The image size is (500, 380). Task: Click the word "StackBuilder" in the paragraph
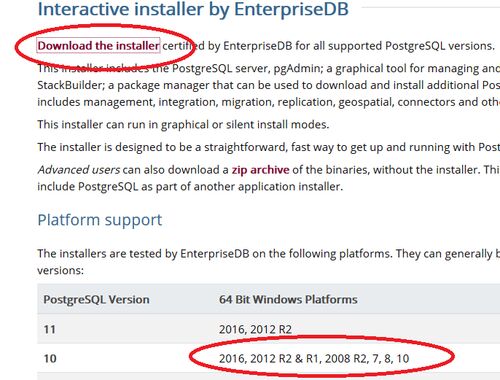coord(71,85)
